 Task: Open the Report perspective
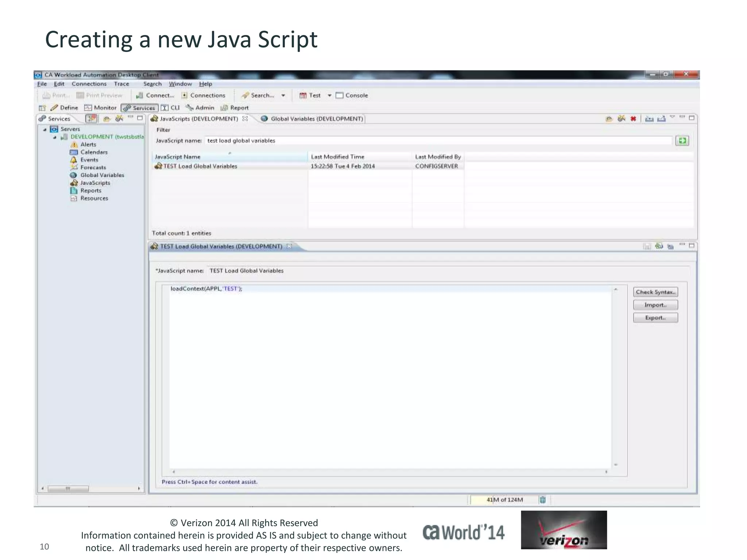[x=235, y=108]
